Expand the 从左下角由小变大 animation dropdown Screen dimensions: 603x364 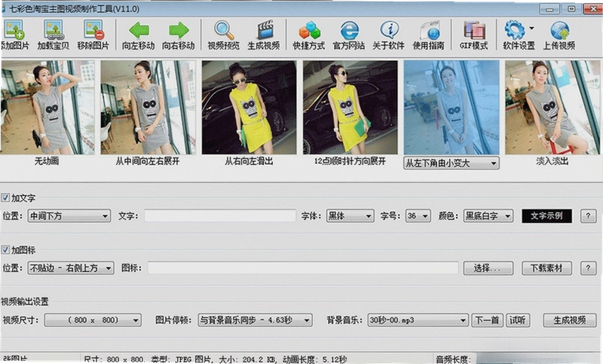click(x=451, y=163)
